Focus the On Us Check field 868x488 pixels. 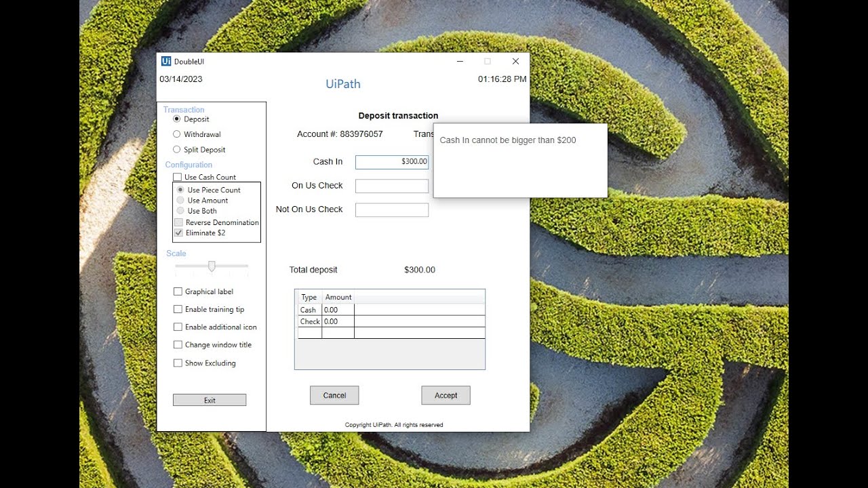[392, 186]
